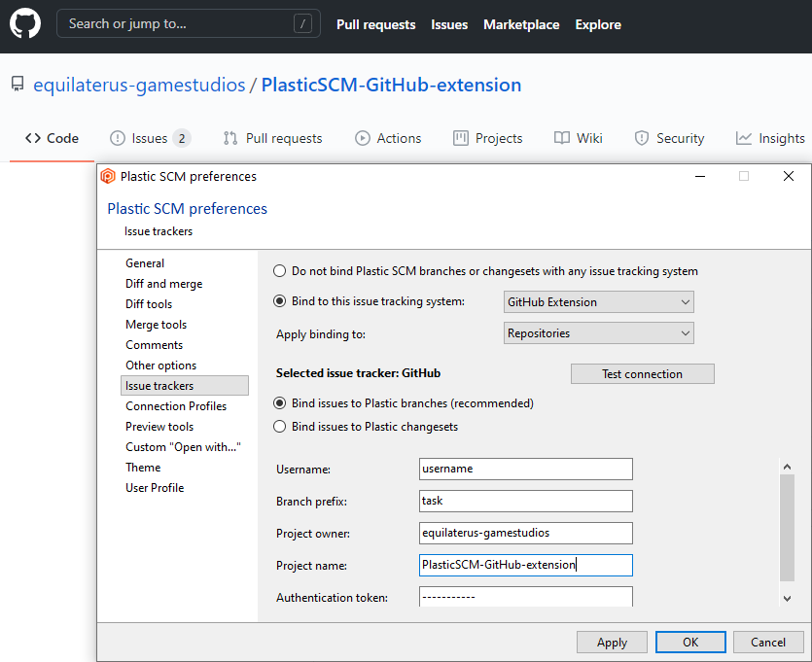Select General in preferences sidebar
The height and width of the screenshot is (662, 812).
tap(145, 262)
